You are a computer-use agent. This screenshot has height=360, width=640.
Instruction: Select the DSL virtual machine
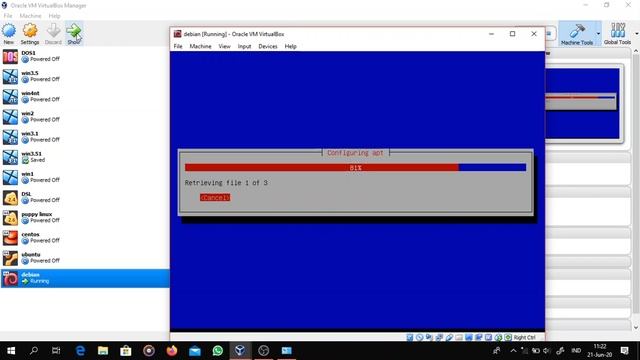coord(85,197)
